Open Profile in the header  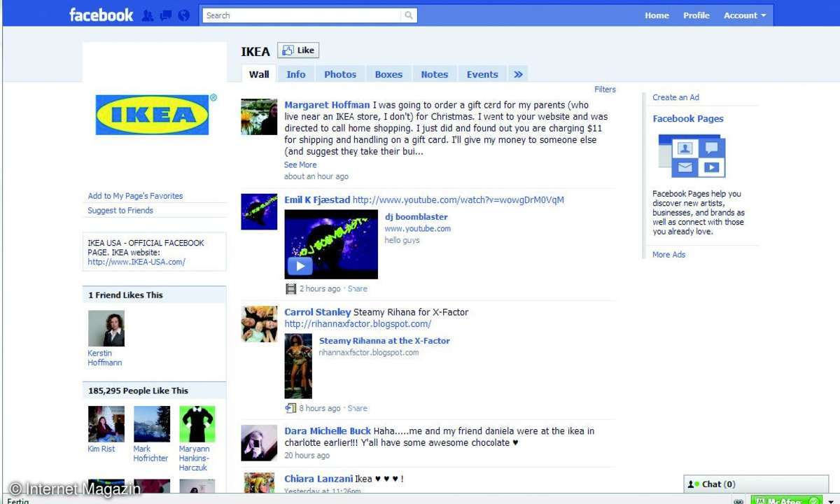tap(696, 15)
